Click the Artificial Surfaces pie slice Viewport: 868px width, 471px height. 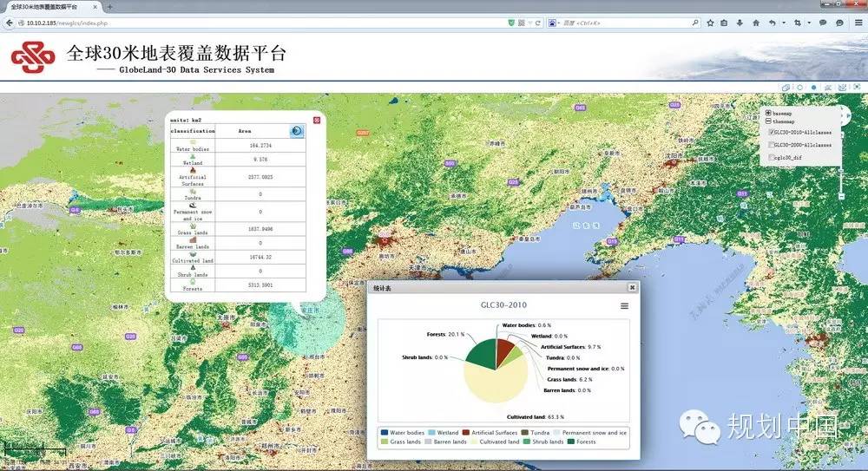point(503,350)
